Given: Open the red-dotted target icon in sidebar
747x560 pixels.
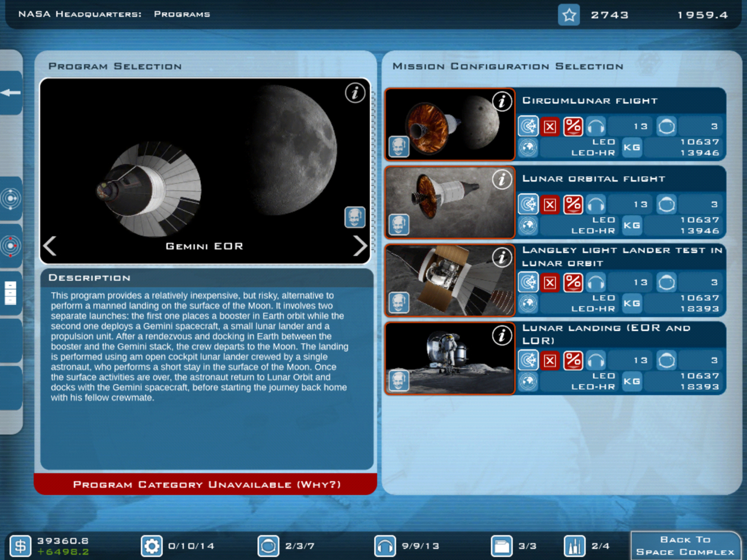Looking at the screenshot, I should point(11,246).
